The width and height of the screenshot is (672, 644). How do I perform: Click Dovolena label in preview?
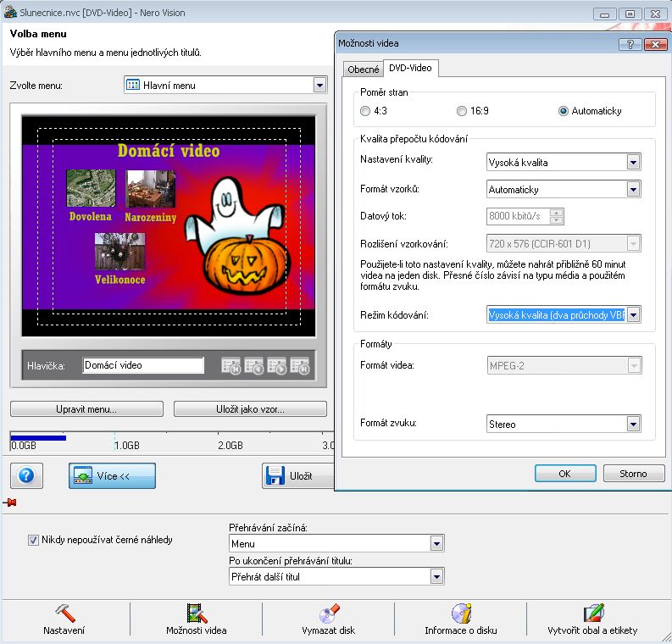pos(91,216)
